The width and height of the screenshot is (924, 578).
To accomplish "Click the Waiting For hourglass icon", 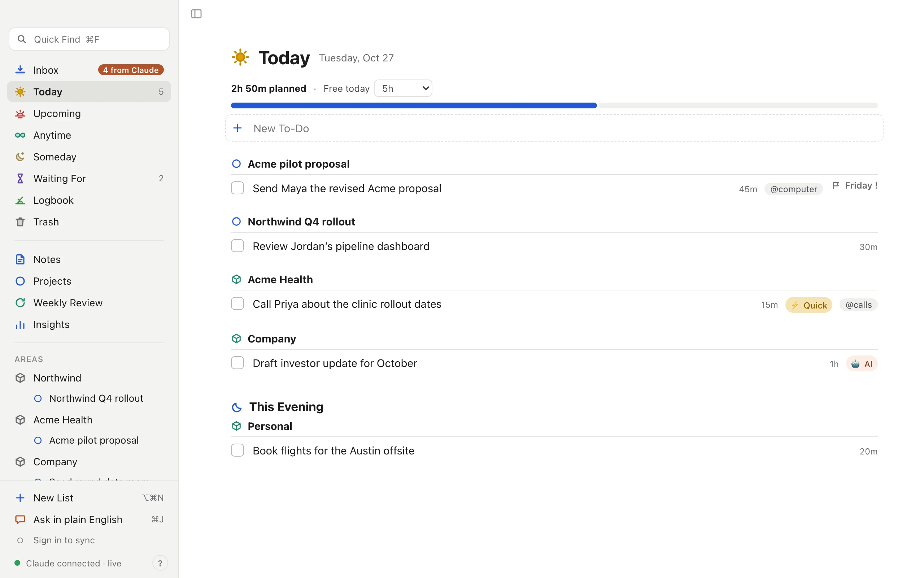I will 20,178.
